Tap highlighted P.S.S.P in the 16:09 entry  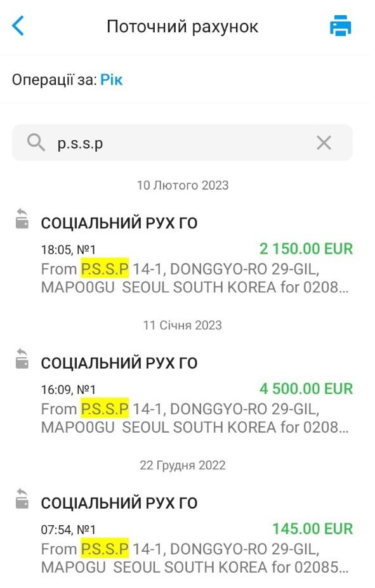click(x=105, y=408)
